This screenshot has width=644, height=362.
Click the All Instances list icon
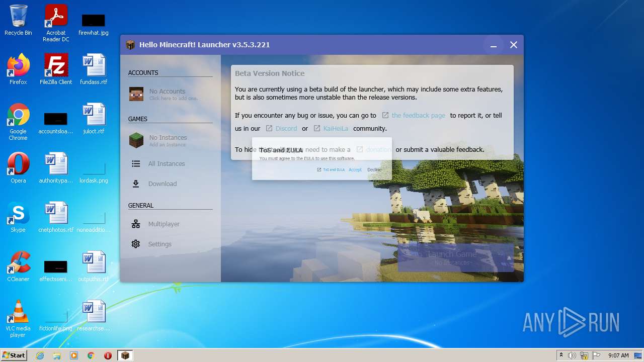point(136,163)
